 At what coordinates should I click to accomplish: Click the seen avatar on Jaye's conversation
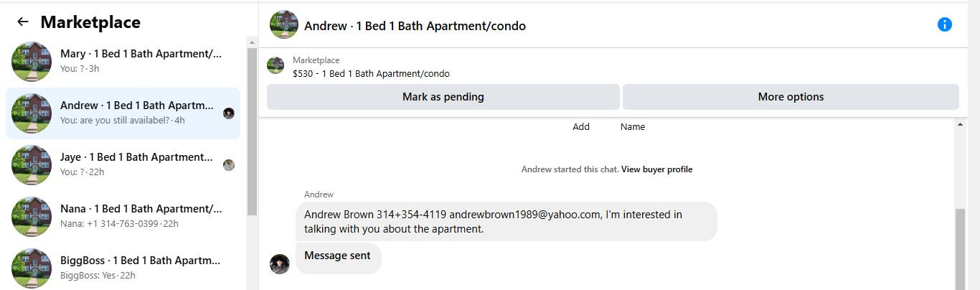[229, 165]
